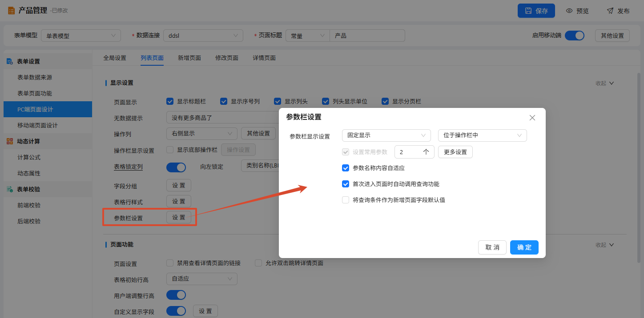Toggle 首次进入页面时自动调用查询功能 checkbox

coord(346,184)
